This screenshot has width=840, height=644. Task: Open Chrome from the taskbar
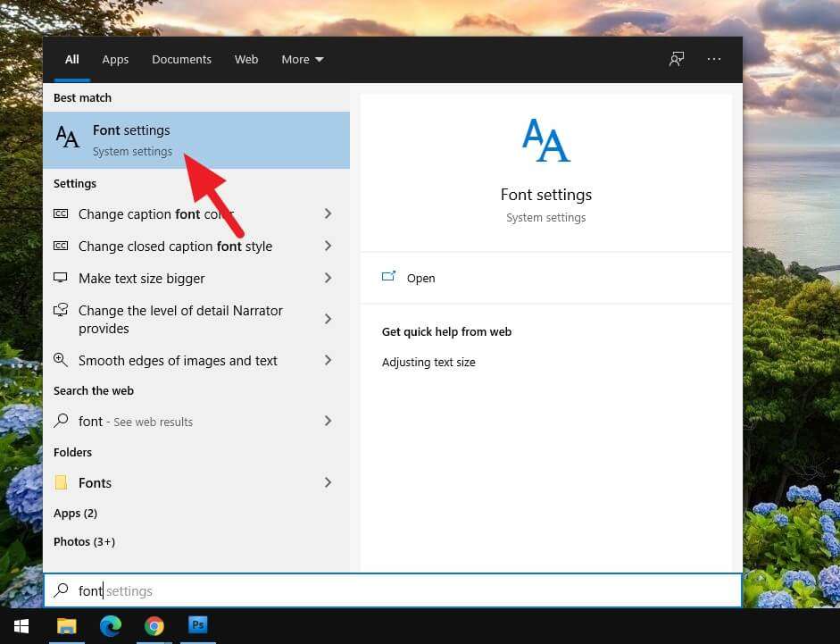point(154,625)
